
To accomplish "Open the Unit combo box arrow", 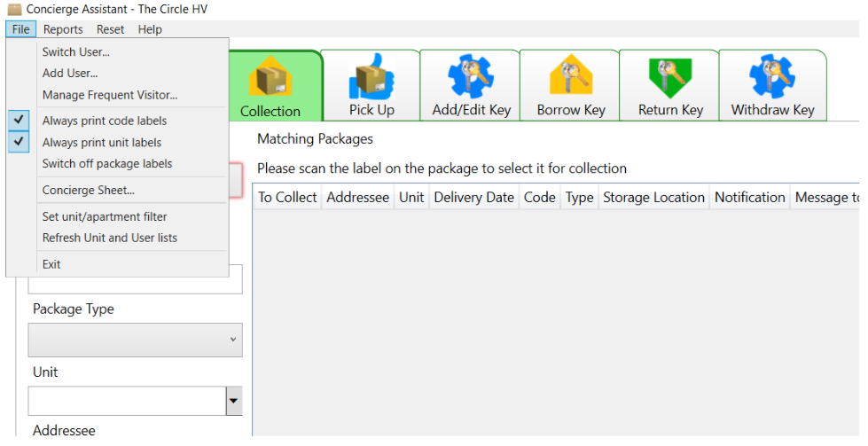I will point(234,402).
